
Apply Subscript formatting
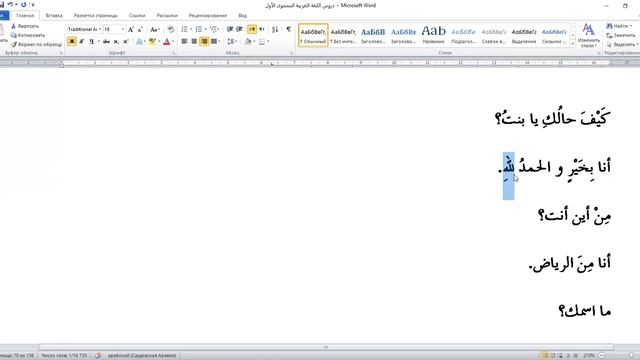[116, 42]
